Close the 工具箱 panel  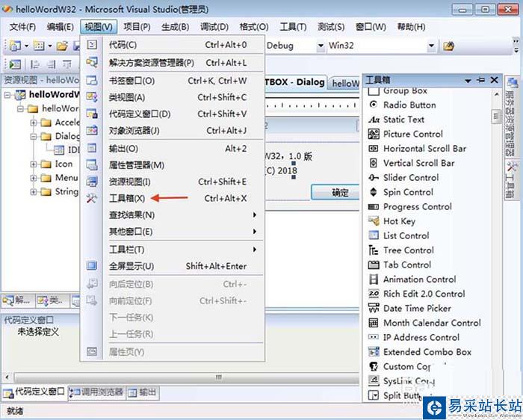point(495,80)
